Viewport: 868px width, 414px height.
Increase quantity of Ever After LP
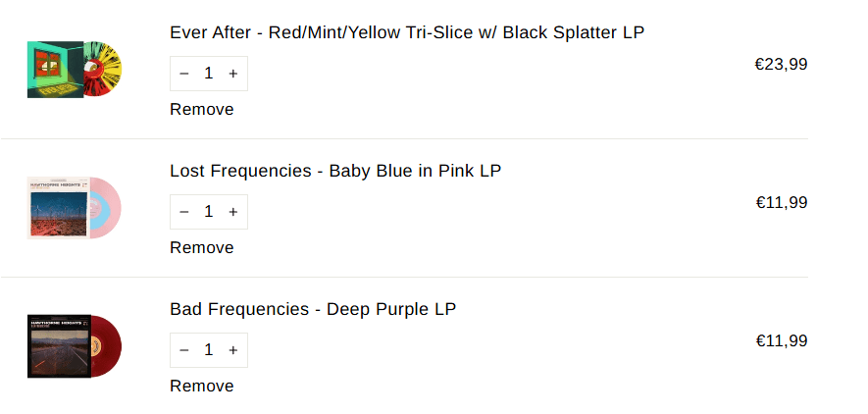point(232,74)
